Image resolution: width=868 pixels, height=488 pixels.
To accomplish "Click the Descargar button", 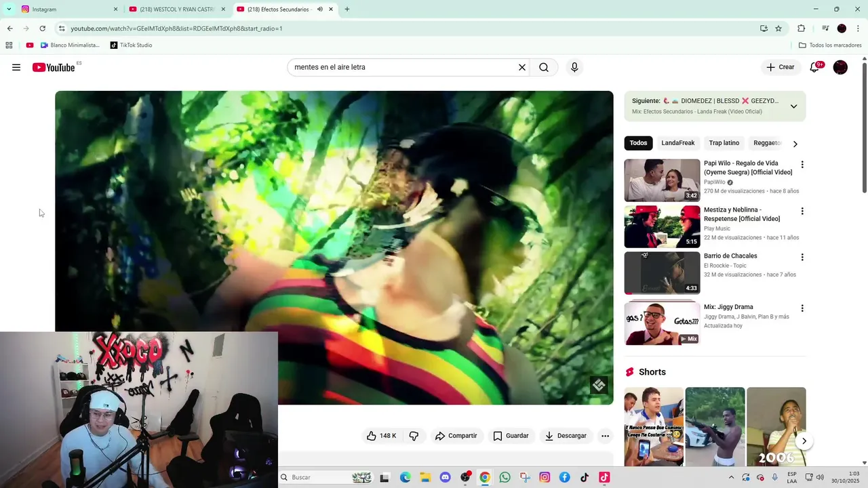I will (566, 436).
